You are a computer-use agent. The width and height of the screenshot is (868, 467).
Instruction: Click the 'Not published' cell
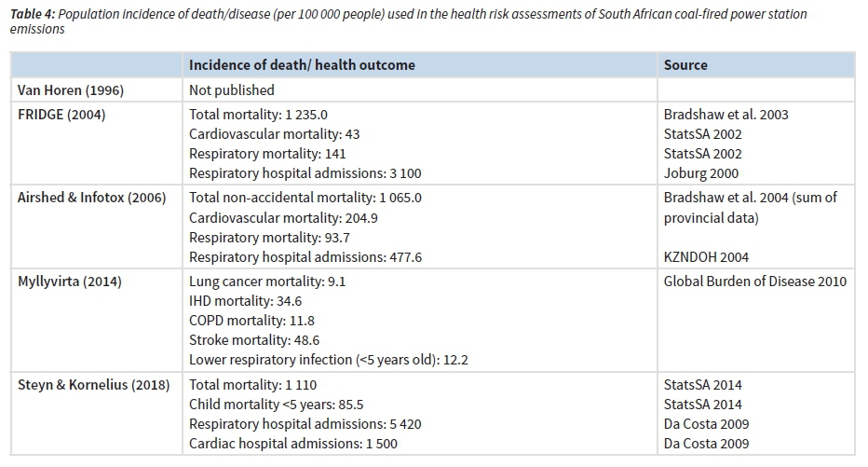click(x=232, y=90)
